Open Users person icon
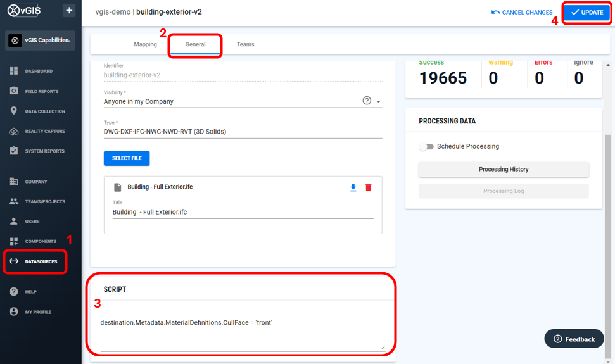The height and width of the screenshot is (364, 615). coord(14,222)
